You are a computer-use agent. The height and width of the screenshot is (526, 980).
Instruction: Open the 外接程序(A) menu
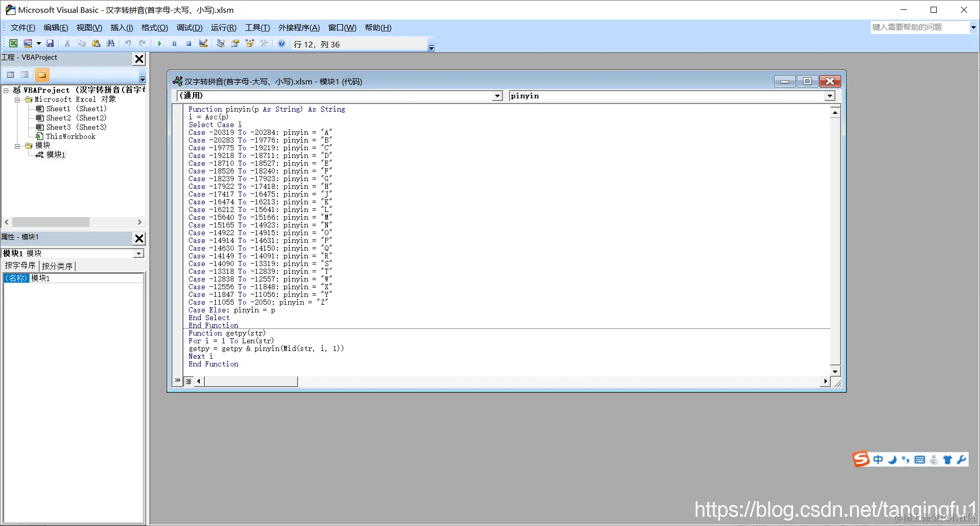[299, 28]
